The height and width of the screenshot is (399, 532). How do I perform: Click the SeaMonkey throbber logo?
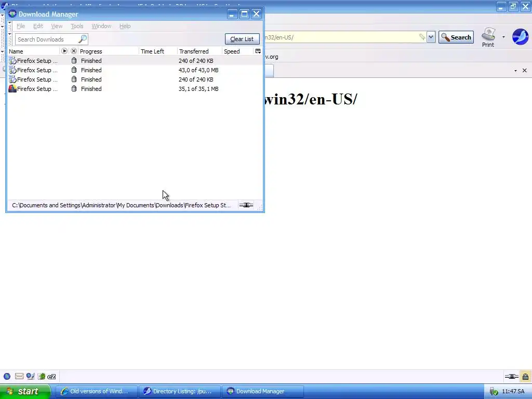tap(521, 37)
